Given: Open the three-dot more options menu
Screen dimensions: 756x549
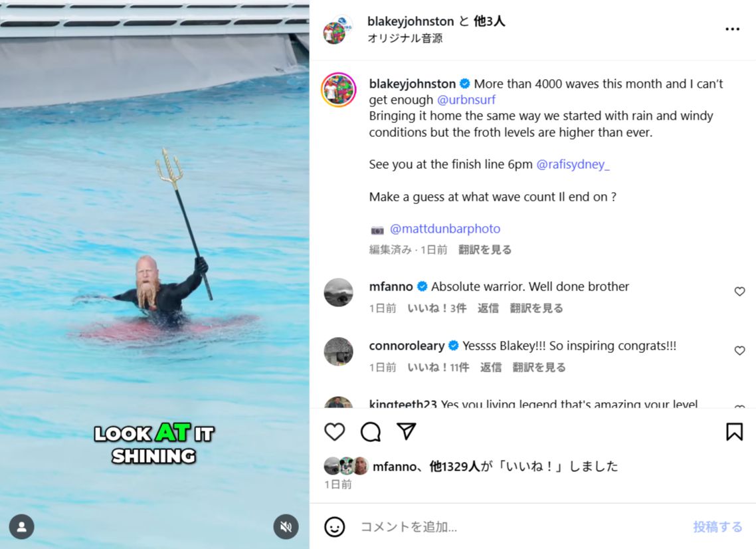Looking at the screenshot, I should [x=732, y=29].
